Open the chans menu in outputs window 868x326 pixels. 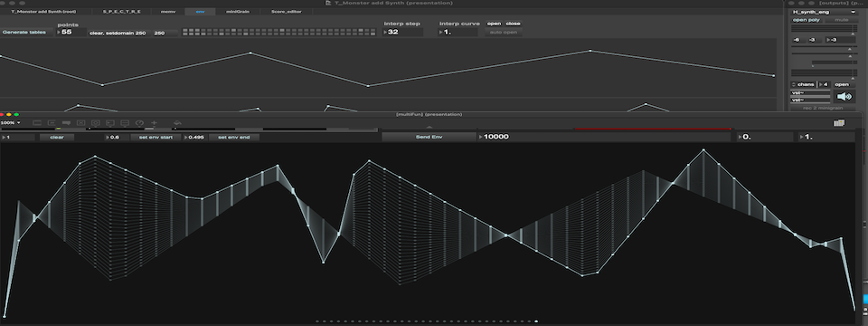click(x=803, y=84)
